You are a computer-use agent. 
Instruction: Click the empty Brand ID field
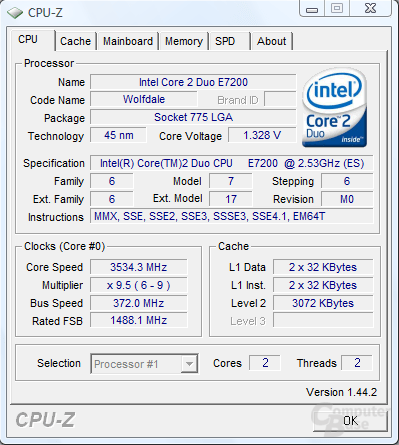coord(280,99)
